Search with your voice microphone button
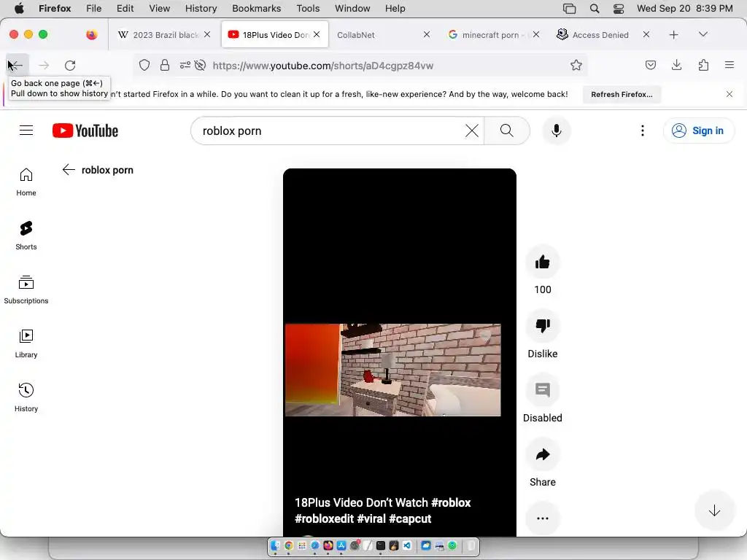Viewport: 747px width, 560px height. 556,131
